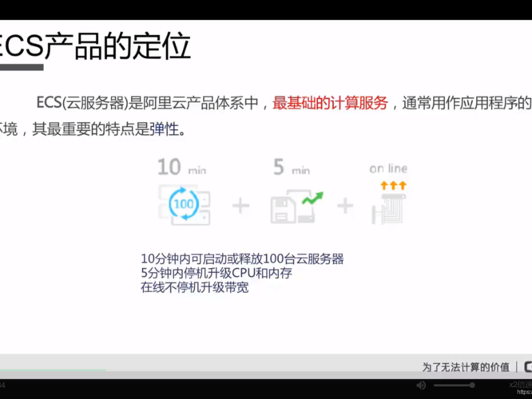
Task: Click the orange upward arrows bandwidth icon
Action: [x=393, y=185]
